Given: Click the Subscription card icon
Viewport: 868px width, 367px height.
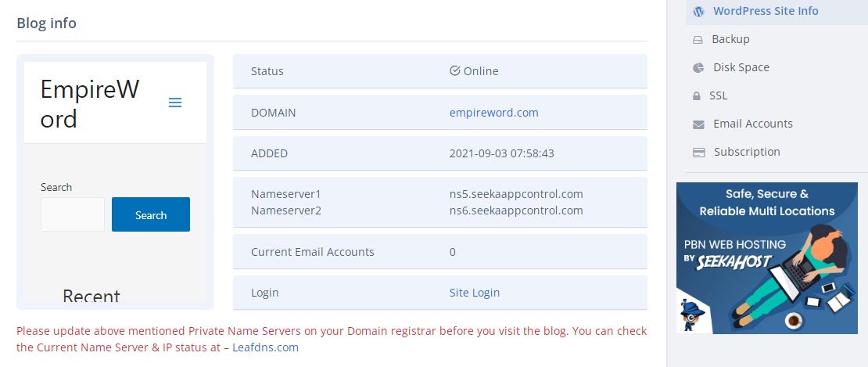Looking at the screenshot, I should pyautogui.click(x=698, y=153).
